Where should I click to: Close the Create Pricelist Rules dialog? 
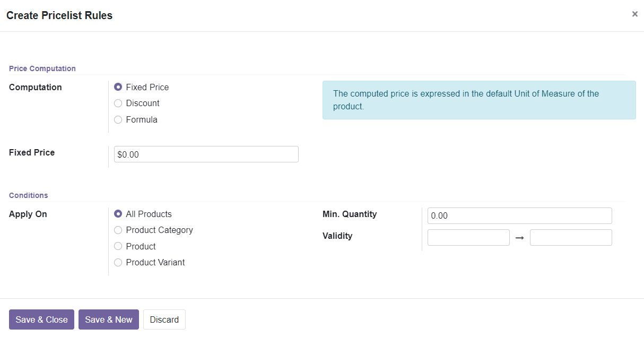tap(634, 14)
